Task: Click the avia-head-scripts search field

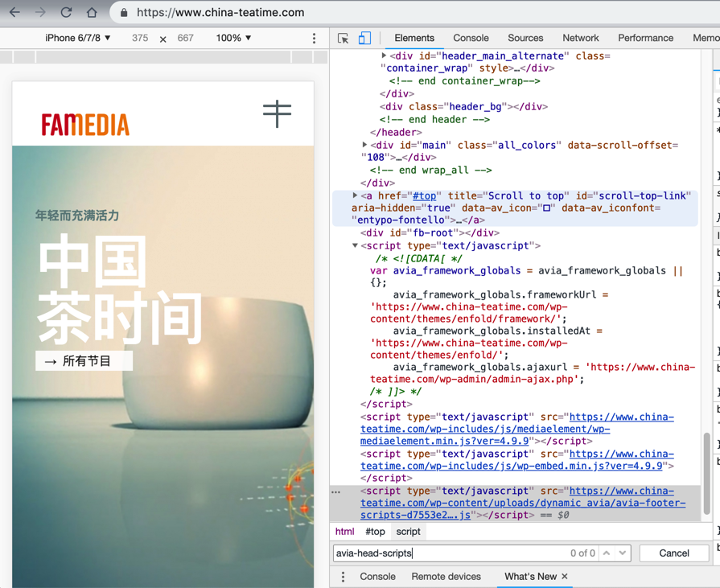Action: [x=451, y=553]
